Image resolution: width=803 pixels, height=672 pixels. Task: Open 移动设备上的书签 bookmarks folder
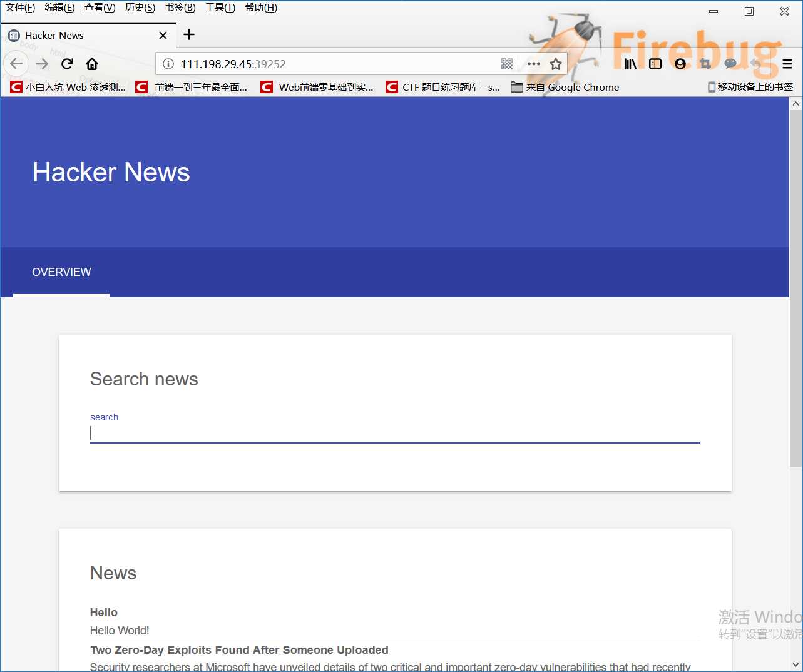(x=750, y=87)
